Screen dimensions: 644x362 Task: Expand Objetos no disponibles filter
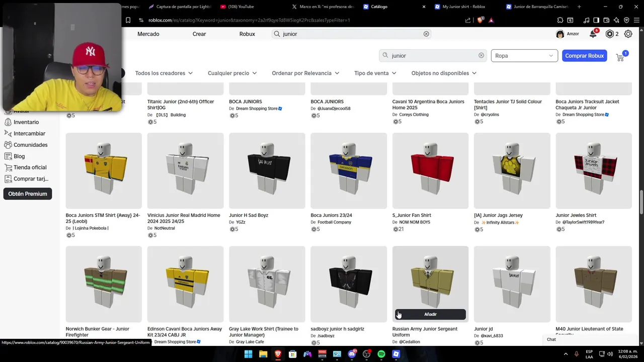coord(444,73)
